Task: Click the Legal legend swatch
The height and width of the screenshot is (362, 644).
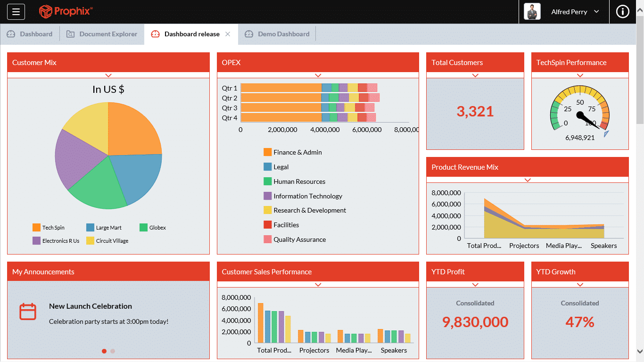Action: click(267, 167)
